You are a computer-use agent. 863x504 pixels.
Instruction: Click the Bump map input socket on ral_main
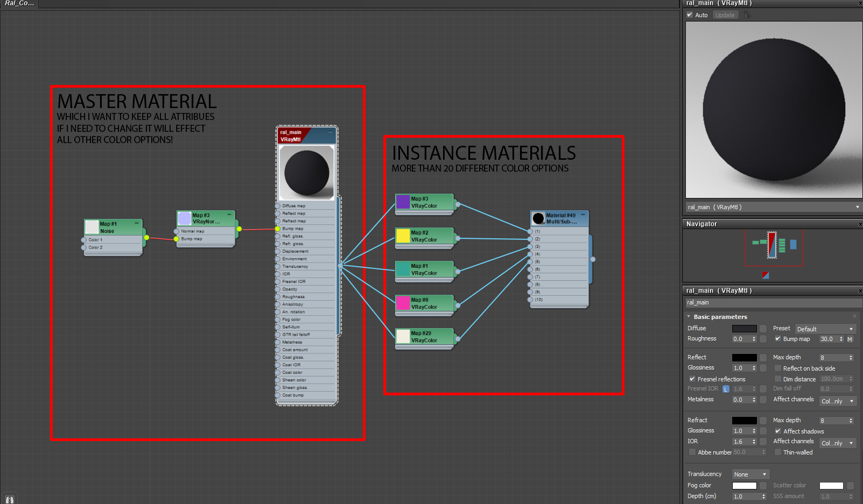coord(278,229)
